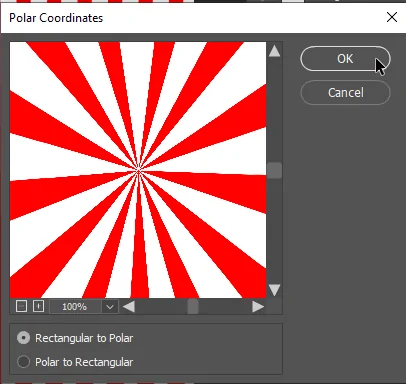The image size is (406, 384).
Task: Click the preview zoom-out minus icon
Action: [21, 306]
